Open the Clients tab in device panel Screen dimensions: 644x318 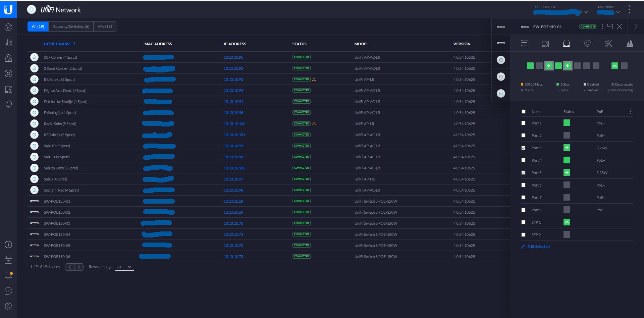click(545, 43)
